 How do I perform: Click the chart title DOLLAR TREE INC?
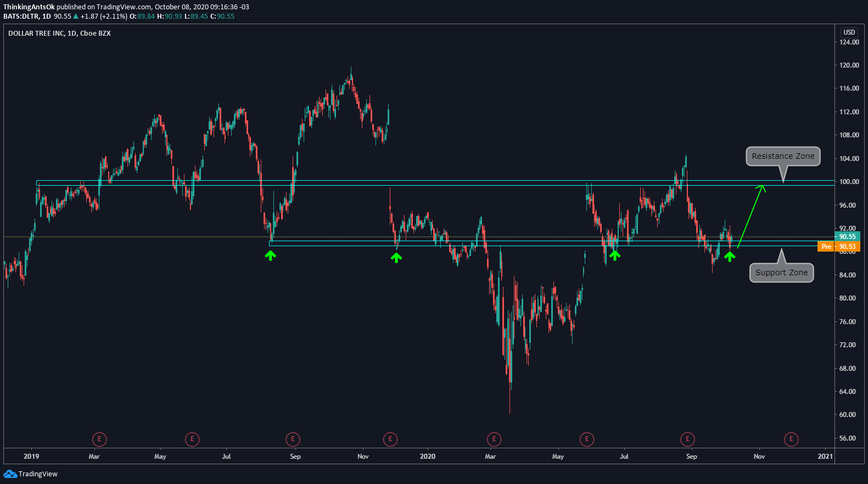click(x=36, y=34)
